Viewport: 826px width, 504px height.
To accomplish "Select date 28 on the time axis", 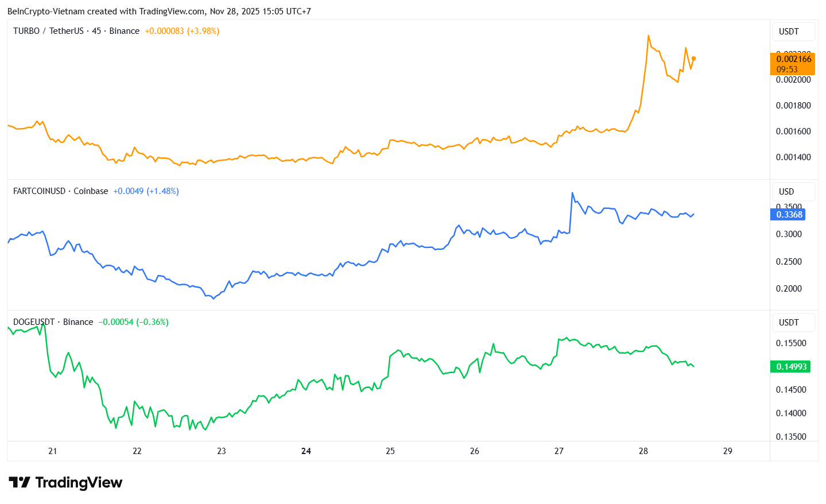I will (x=643, y=451).
